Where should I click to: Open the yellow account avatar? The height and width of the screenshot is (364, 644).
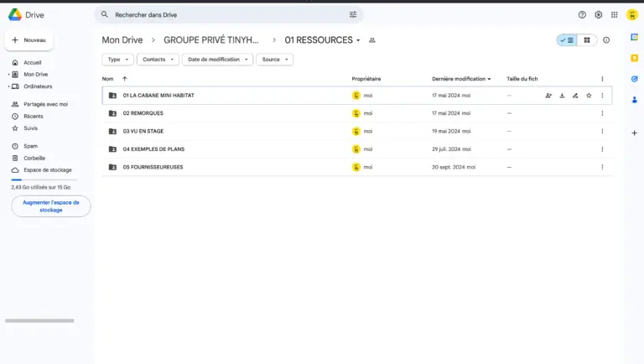point(632,15)
